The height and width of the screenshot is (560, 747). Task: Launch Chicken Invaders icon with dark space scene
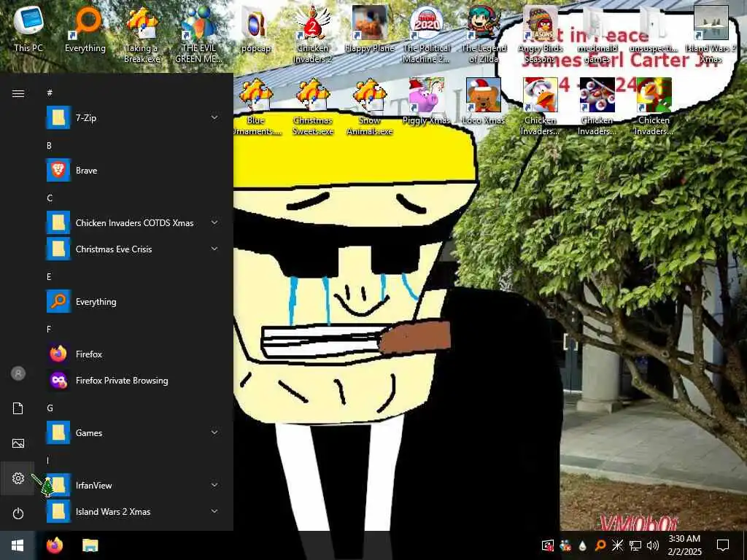597,107
